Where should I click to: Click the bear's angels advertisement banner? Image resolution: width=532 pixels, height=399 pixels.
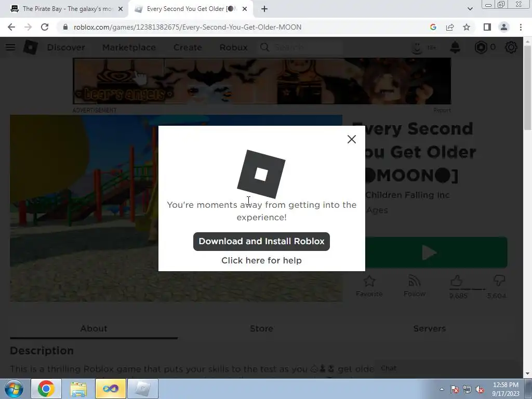262,81
